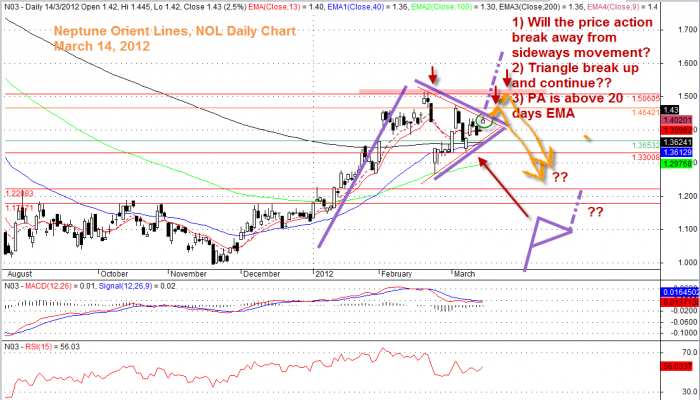This screenshot has width=700, height=400.
Task: Click the green 1.29768 value tag
Action: click(x=677, y=164)
